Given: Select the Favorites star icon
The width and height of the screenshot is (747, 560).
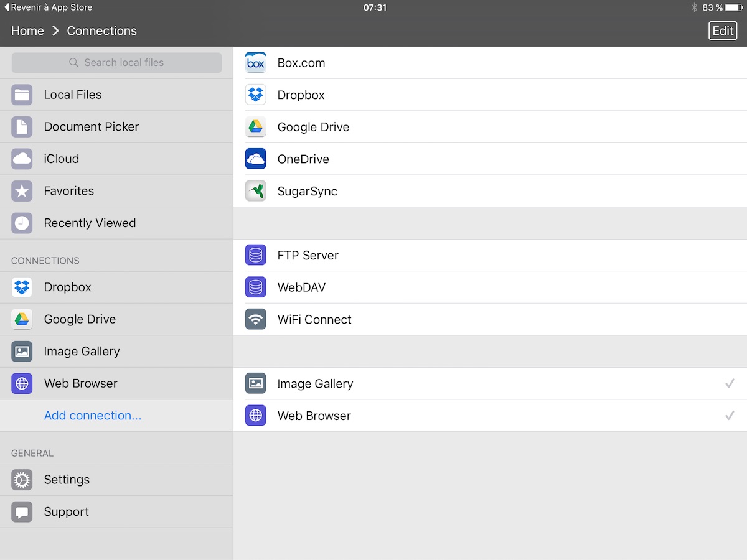Looking at the screenshot, I should pos(22,191).
